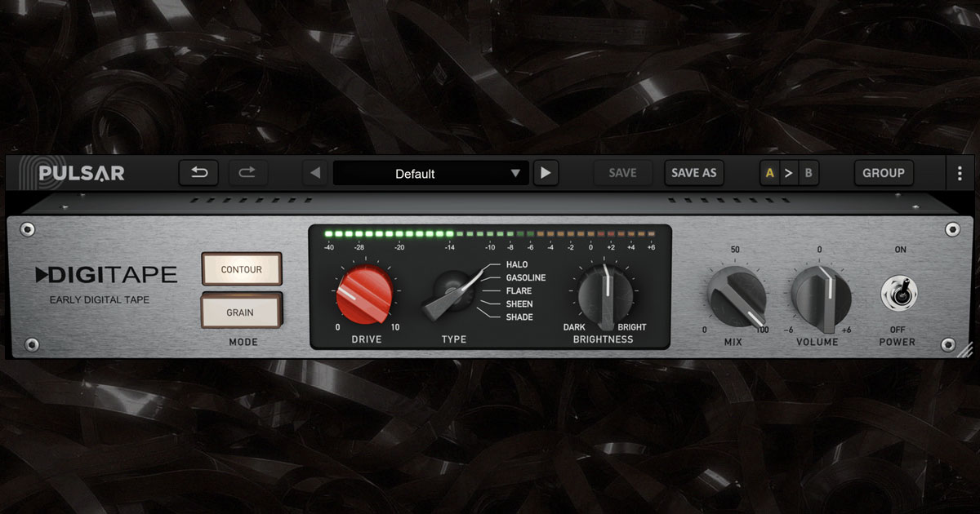This screenshot has height=514, width=980.
Task: Flip the POWER toggle switch
Action: point(899,293)
